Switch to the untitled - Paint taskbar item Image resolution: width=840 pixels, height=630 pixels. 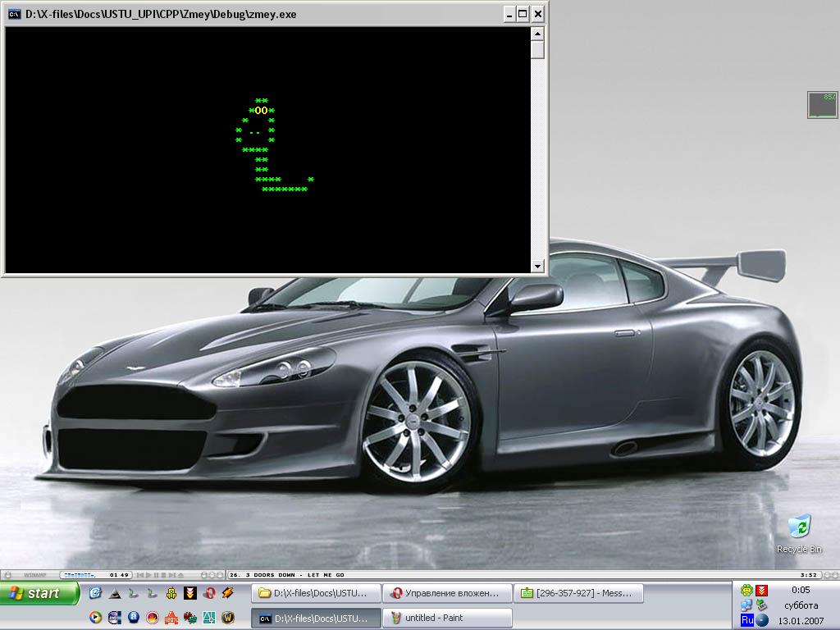point(447,618)
